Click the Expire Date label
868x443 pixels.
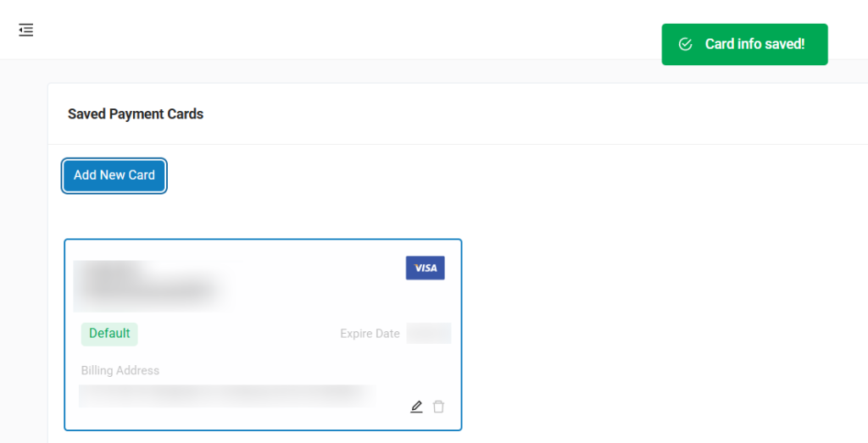(x=370, y=334)
